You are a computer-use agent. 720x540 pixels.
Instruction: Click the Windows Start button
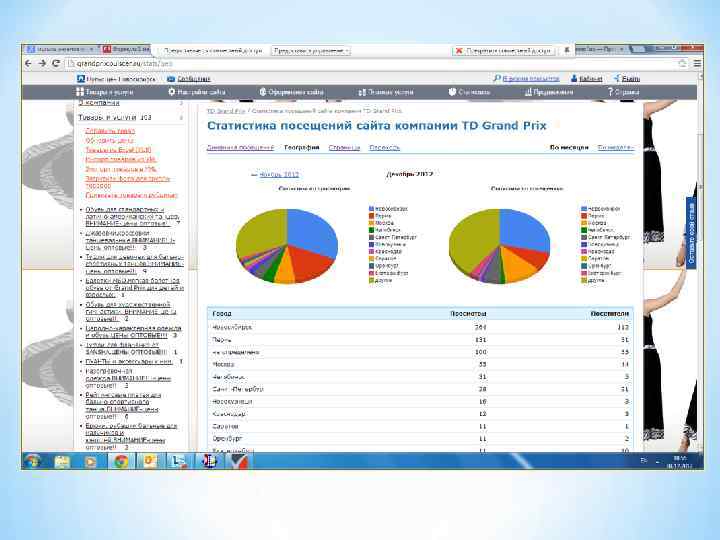tap(33, 461)
